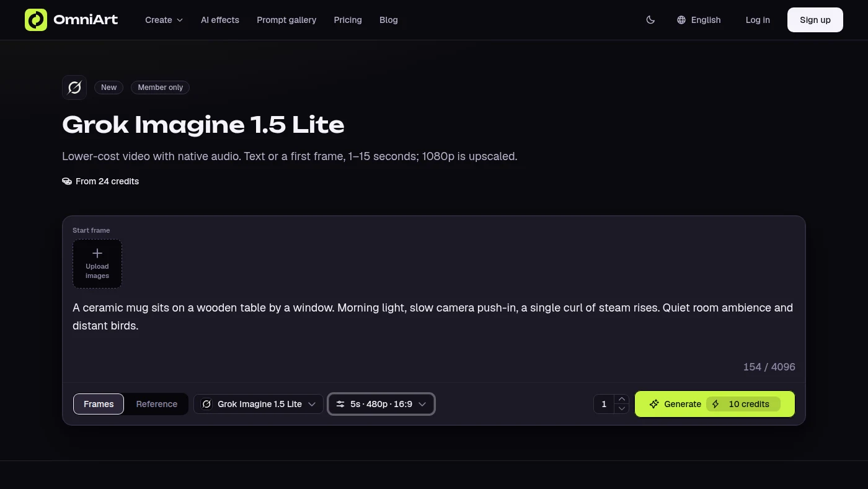Open the Grok Imagine 1.5 Lite model selector

tap(259, 404)
